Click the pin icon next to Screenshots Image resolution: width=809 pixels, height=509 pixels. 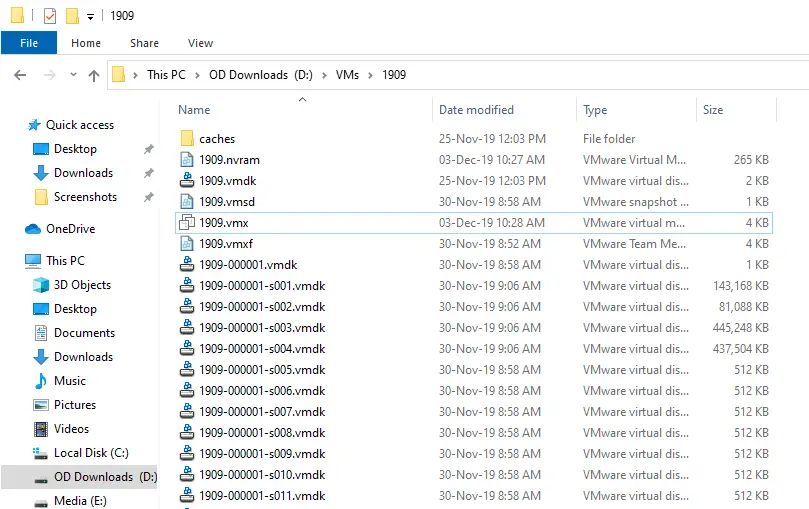pyautogui.click(x=149, y=197)
